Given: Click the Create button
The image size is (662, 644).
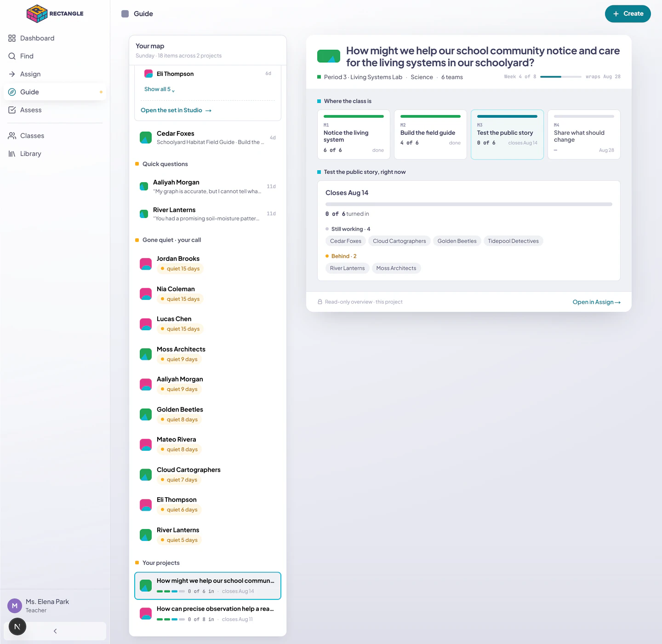Looking at the screenshot, I should click(x=628, y=14).
